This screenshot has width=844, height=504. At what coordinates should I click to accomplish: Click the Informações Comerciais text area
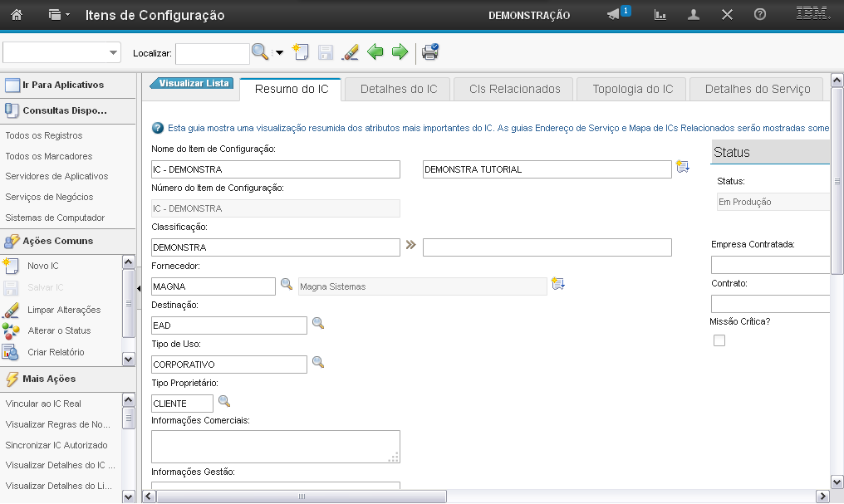(275, 446)
